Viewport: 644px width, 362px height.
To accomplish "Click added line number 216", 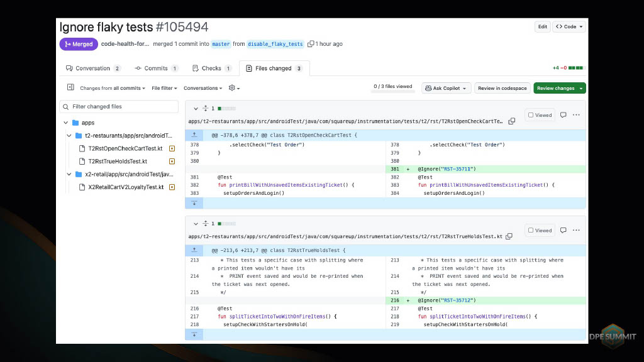I will pos(395,300).
